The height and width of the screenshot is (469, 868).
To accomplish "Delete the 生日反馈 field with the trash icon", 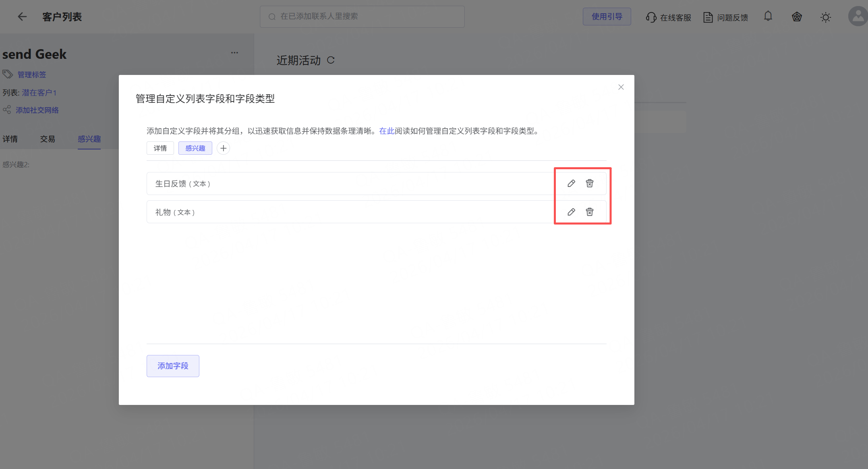I will pyautogui.click(x=590, y=183).
